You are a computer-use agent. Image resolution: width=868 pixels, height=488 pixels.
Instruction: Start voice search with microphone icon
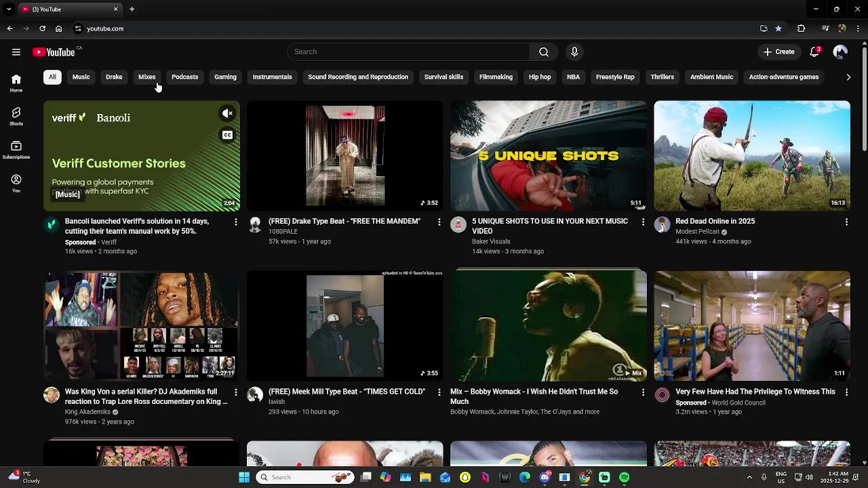pos(574,52)
